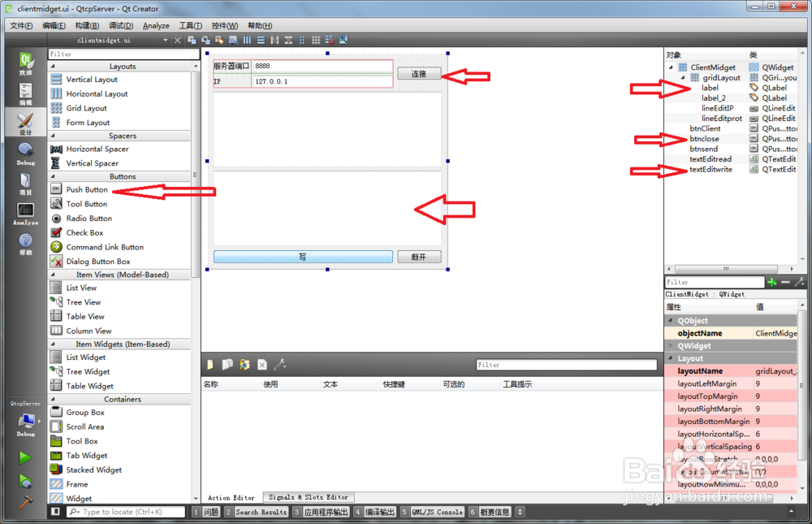Open property editor wrench options
This screenshot has height=524, width=812.
point(800,282)
